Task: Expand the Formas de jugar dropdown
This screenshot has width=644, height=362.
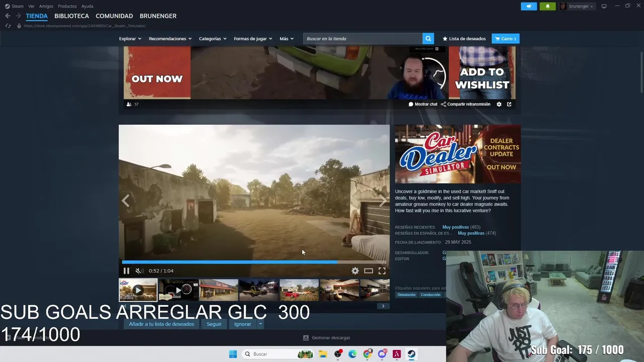Action: point(253,39)
